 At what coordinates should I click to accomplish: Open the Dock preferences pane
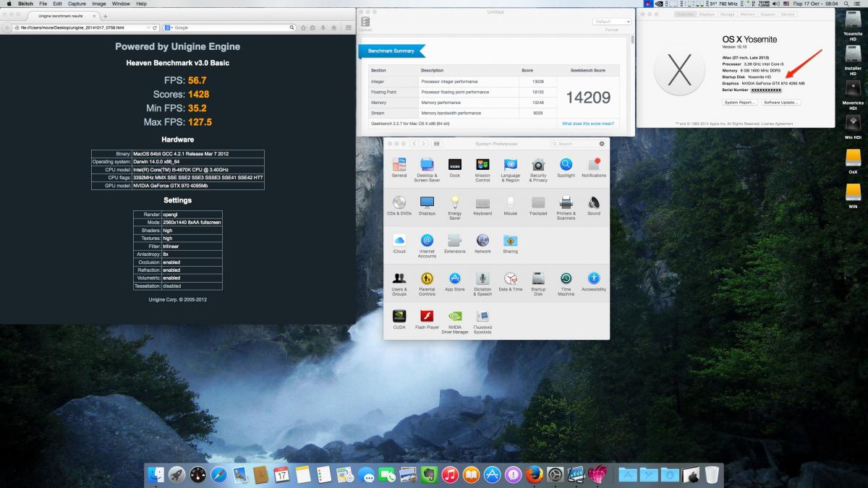[455, 168]
